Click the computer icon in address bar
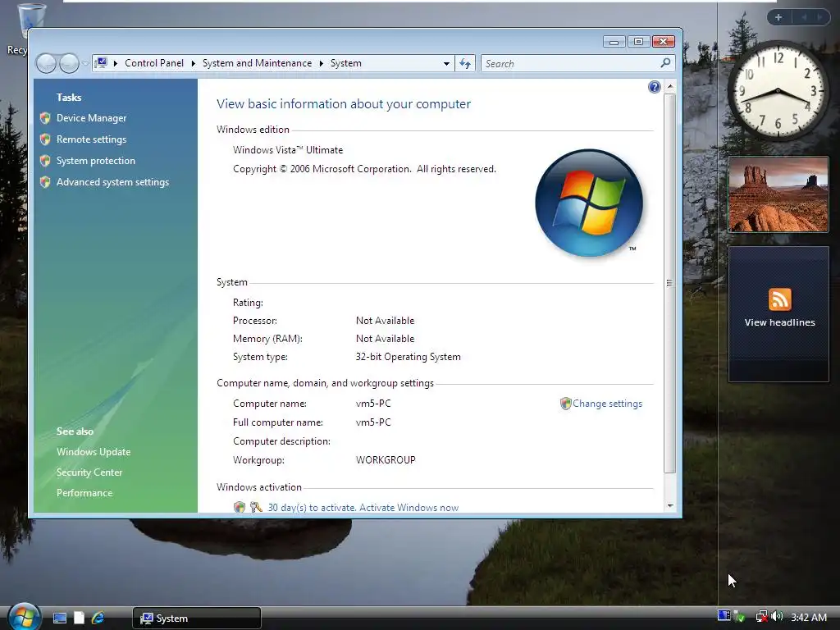840x630 pixels. tap(101, 63)
